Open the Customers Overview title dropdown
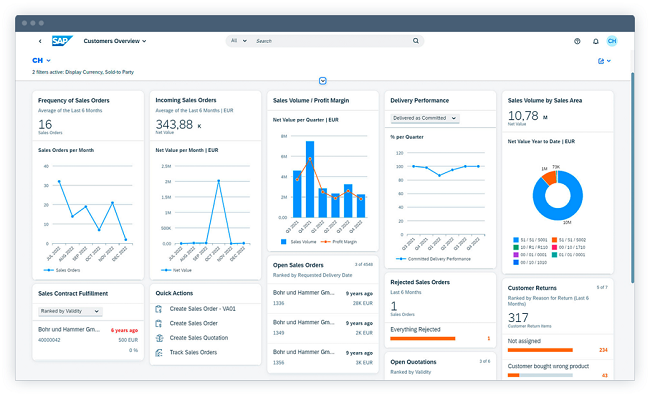This screenshot has height=395, width=650. [115, 41]
